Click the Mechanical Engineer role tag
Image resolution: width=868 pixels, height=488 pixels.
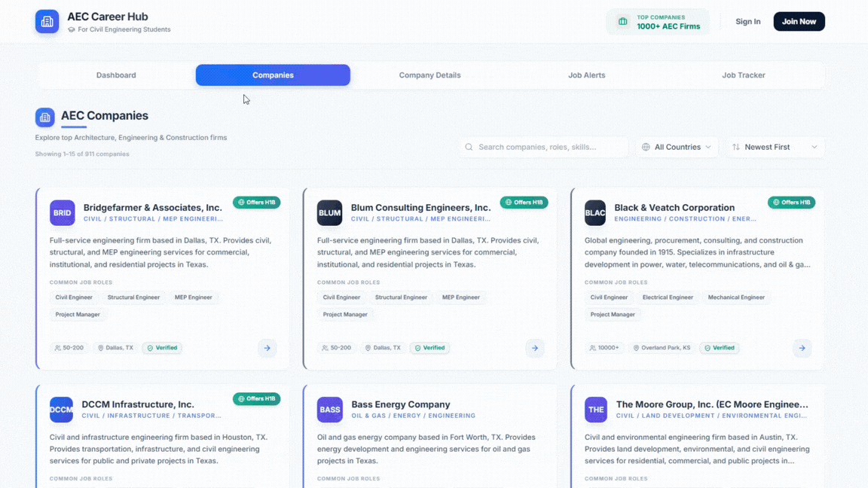(x=736, y=297)
